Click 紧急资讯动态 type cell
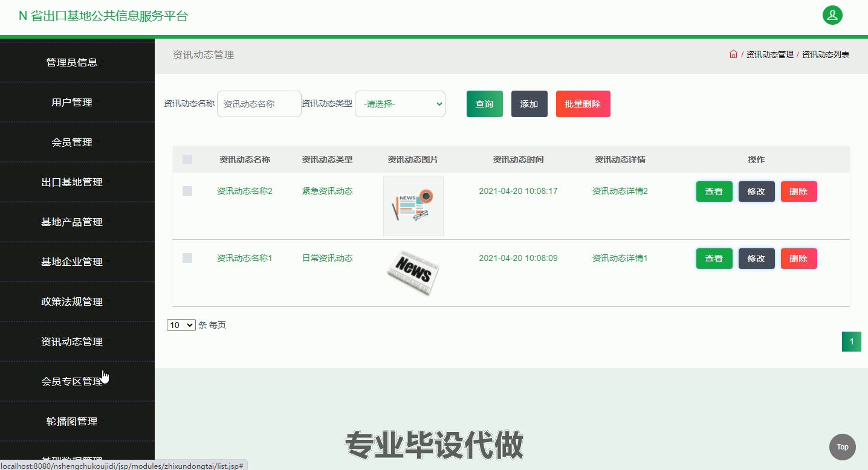This screenshot has width=868, height=470. point(327,191)
